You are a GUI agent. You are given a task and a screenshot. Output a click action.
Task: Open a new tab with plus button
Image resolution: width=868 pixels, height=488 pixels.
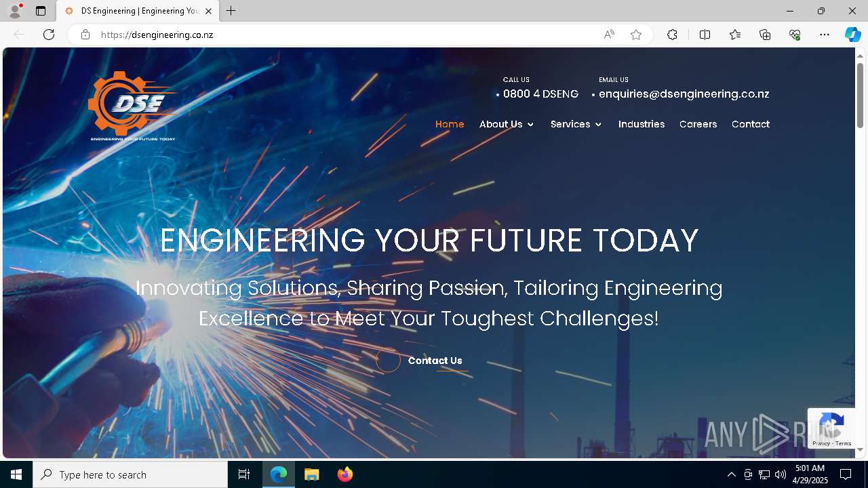pyautogui.click(x=231, y=11)
